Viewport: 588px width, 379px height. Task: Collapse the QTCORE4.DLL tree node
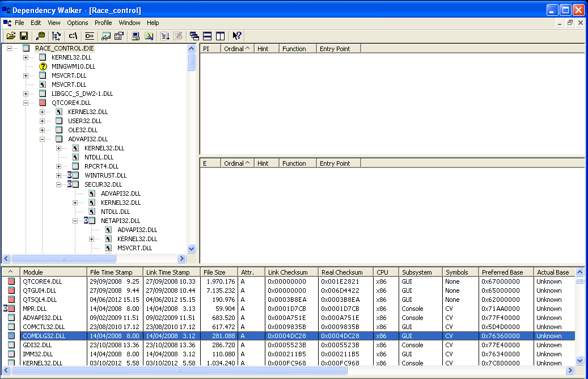coord(26,103)
